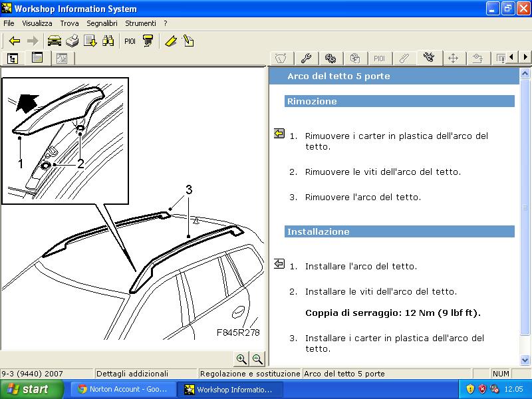Click the document download arrow icon
Viewport: 532px width, 399px height.
click(90, 41)
